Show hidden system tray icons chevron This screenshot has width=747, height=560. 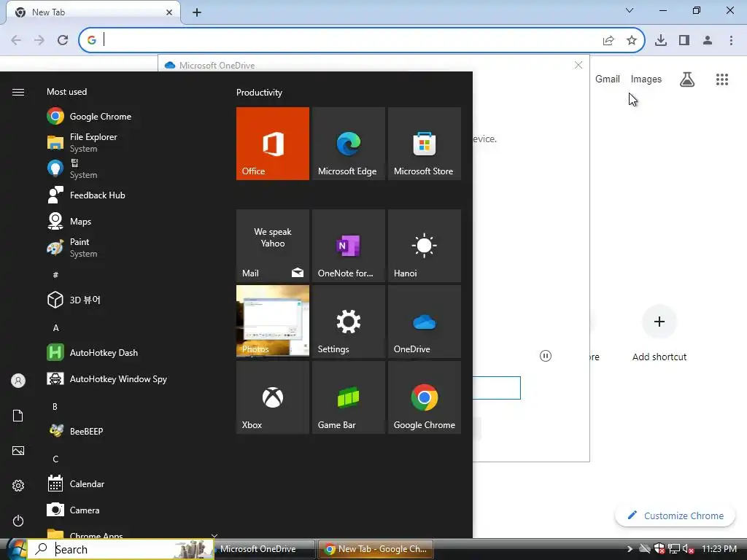pyautogui.click(x=630, y=549)
